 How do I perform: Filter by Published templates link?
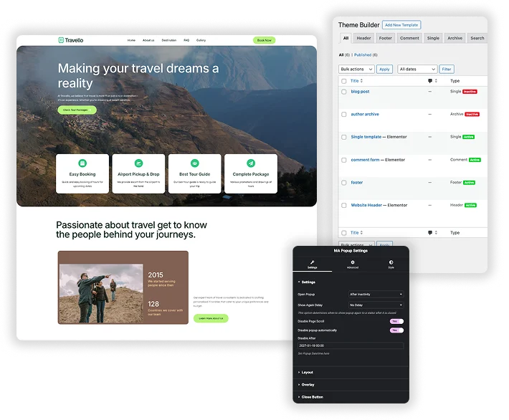(x=363, y=55)
